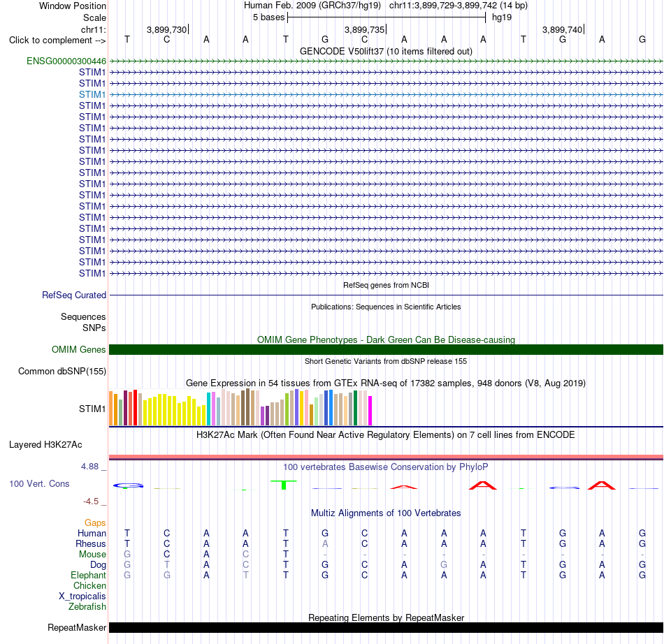664x644 pixels.
Task: Click the first base T in sequence row
Action: click(x=127, y=39)
